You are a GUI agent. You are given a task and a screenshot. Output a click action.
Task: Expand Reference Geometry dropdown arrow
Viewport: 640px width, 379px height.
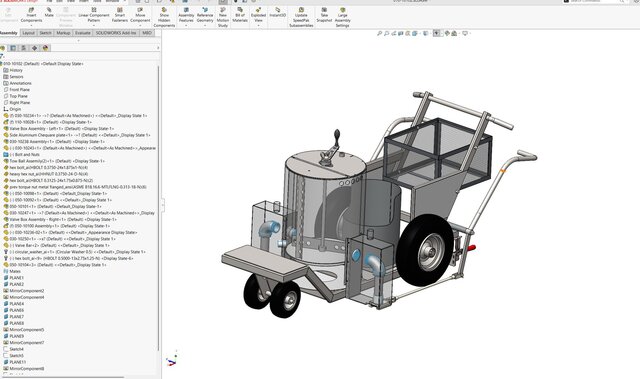click(205, 26)
